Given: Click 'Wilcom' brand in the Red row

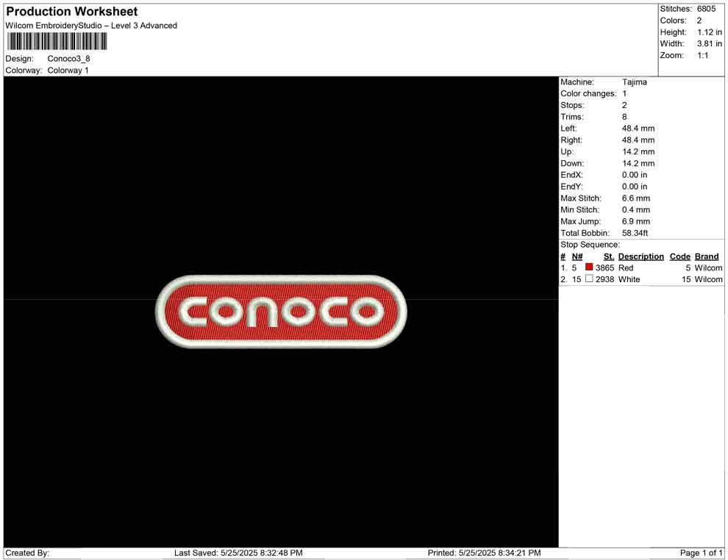Looking at the screenshot, I should 708,268.
